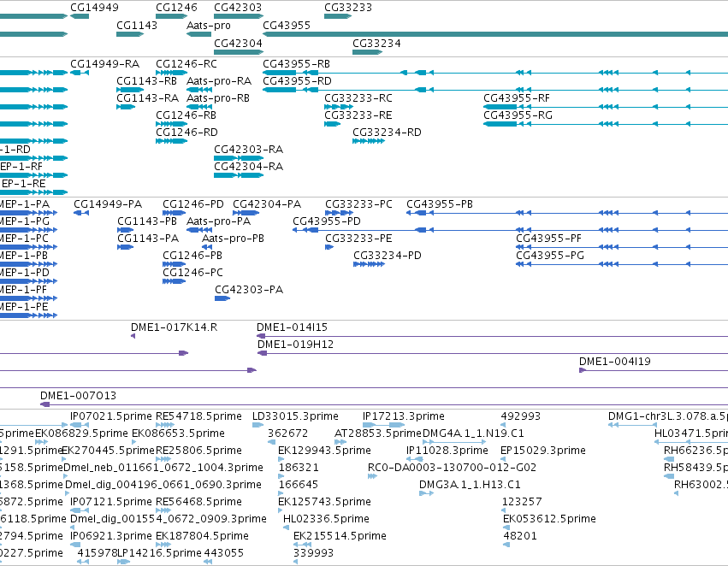Image resolution: width=728 pixels, height=566 pixels.
Task: Select EST HL02336.5prime
Action: coord(327,519)
